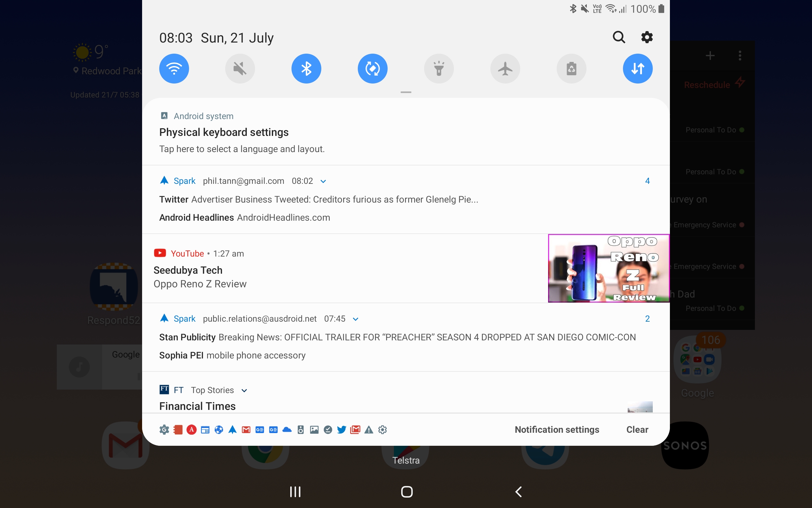Expand the quick settings panel handle
The width and height of the screenshot is (812, 508).
point(406,92)
